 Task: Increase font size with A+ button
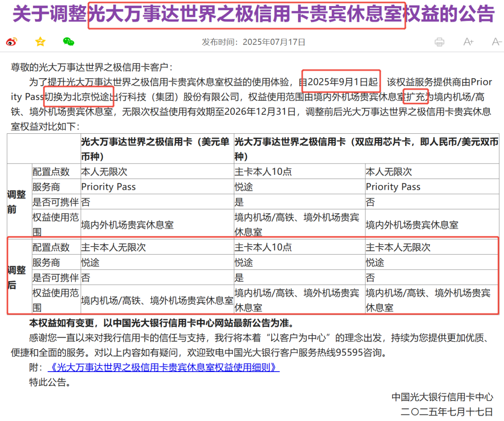click(469, 42)
